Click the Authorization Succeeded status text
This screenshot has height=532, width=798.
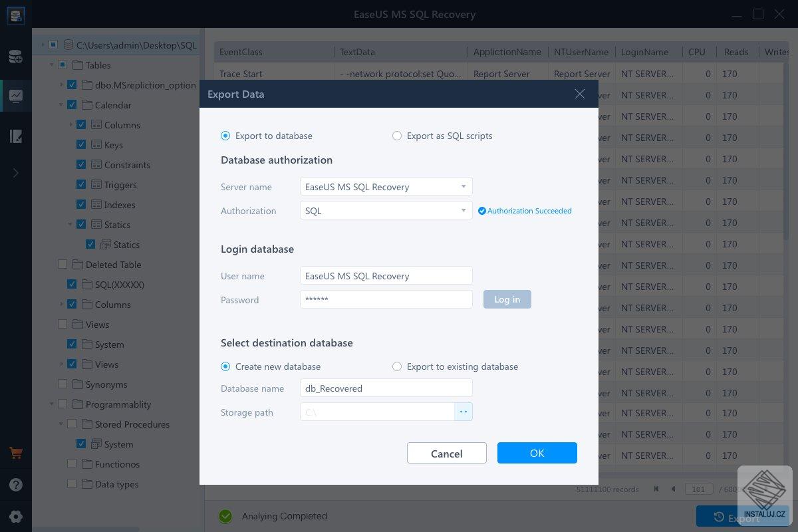529,211
